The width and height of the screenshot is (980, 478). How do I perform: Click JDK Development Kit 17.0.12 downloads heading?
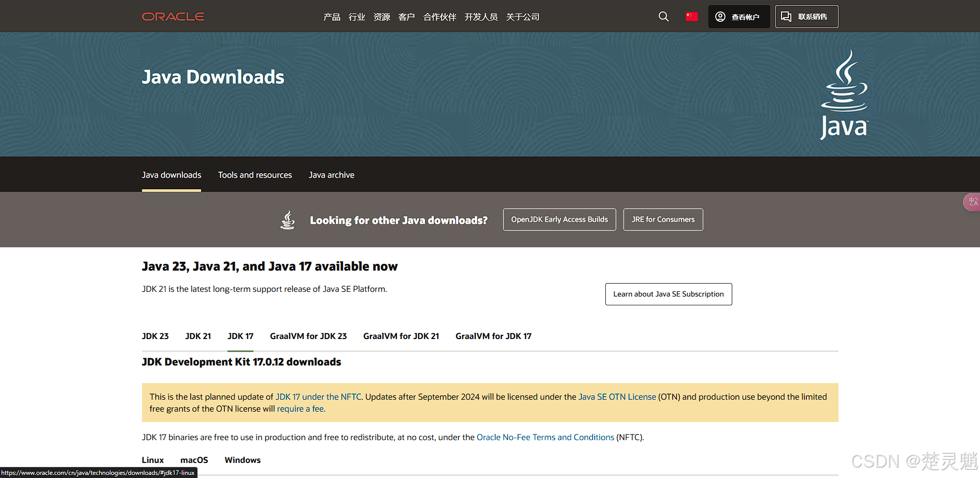point(242,362)
